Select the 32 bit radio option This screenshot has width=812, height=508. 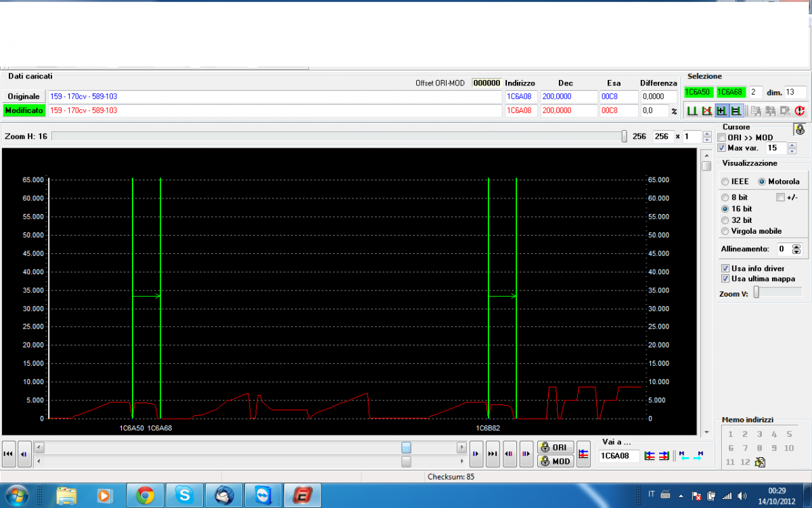coord(725,220)
